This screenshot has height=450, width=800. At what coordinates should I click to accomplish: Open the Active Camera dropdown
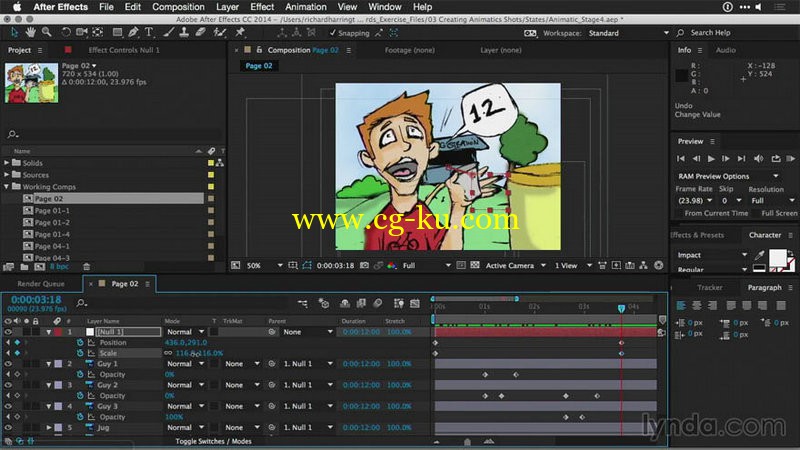point(515,265)
